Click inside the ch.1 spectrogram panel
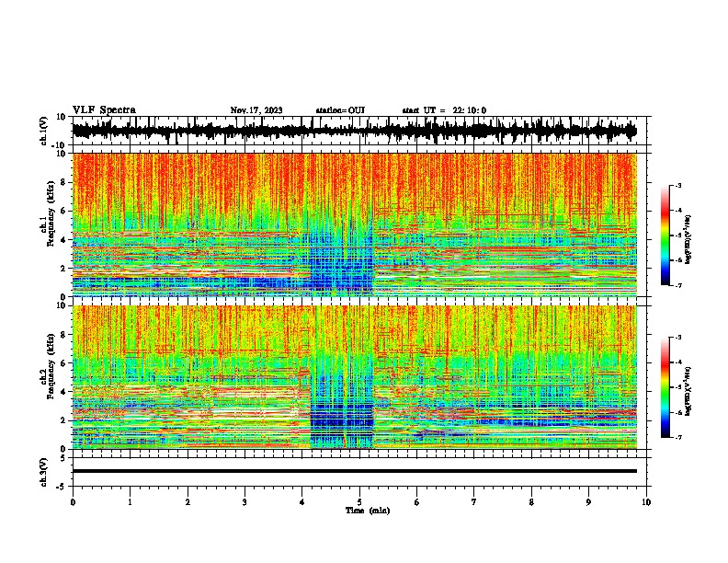The width and height of the screenshot is (728, 563). point(355,224)
